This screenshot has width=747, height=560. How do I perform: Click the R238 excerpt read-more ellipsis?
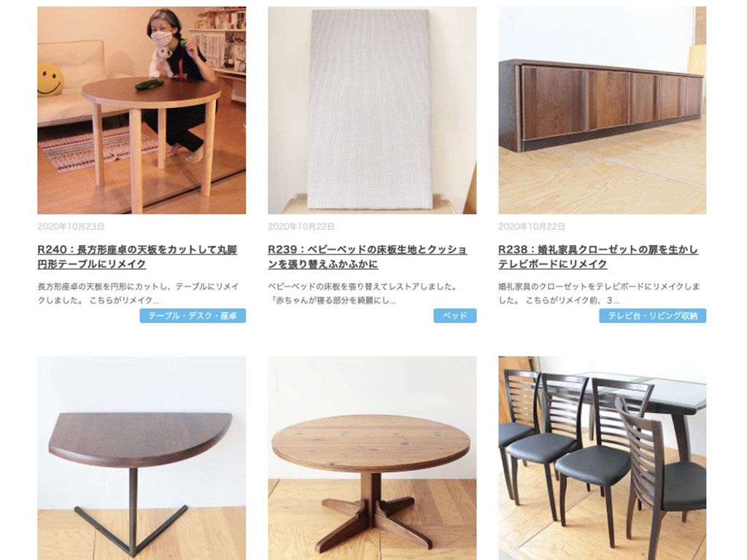(616, 300)
